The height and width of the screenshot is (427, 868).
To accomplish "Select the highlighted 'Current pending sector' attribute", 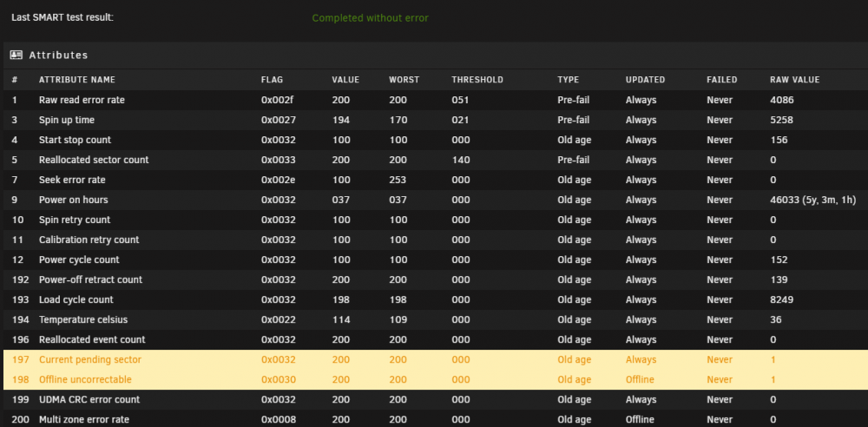I will (90, 359).
